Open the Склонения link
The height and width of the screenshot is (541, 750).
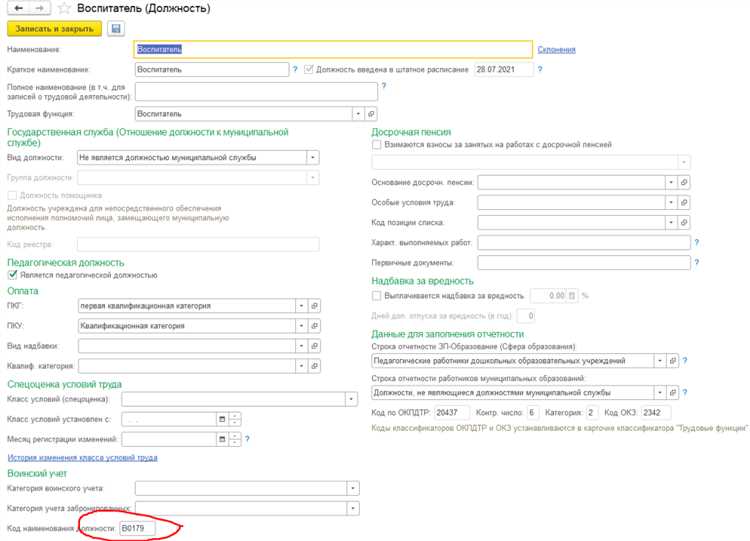pyautogui.click(x=556, y=49)
